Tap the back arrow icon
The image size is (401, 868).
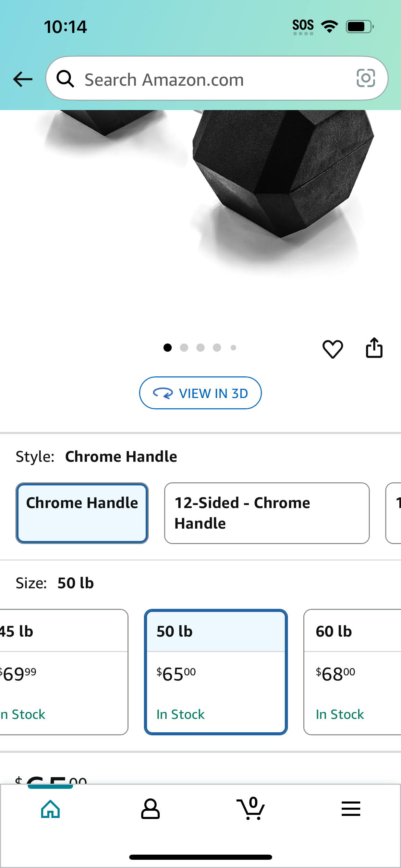pos(23,79)
